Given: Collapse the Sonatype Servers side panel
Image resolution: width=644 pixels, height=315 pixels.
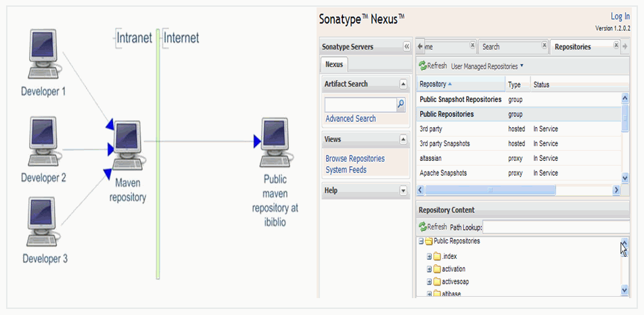Looking at the screenshot, I should click(x=407, y=47).
